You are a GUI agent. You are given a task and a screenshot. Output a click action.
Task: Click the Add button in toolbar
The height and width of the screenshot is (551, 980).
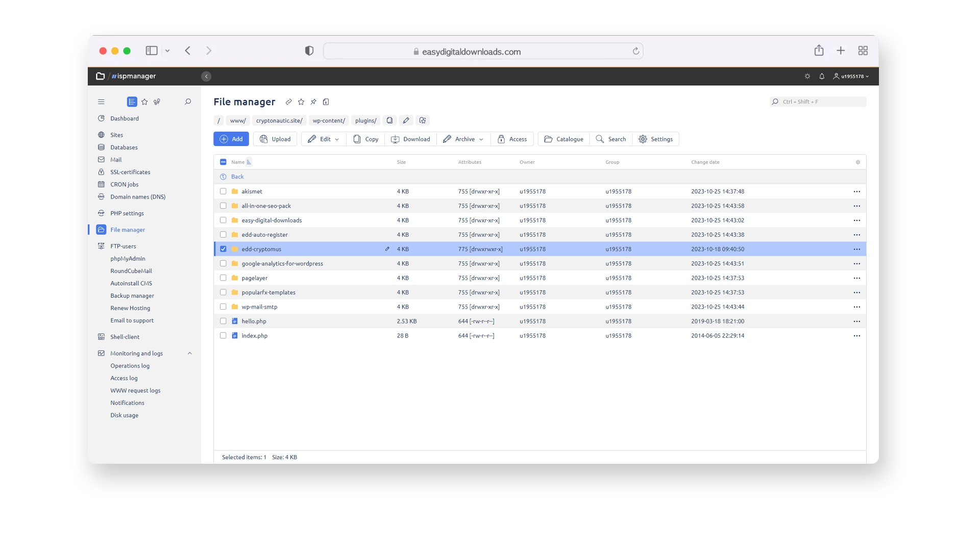231,139
